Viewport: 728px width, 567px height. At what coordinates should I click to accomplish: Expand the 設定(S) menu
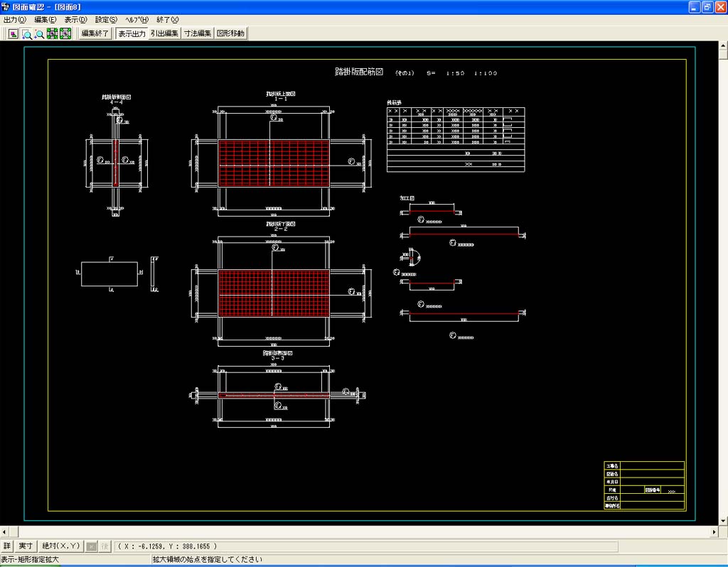[x=107, y=20]
